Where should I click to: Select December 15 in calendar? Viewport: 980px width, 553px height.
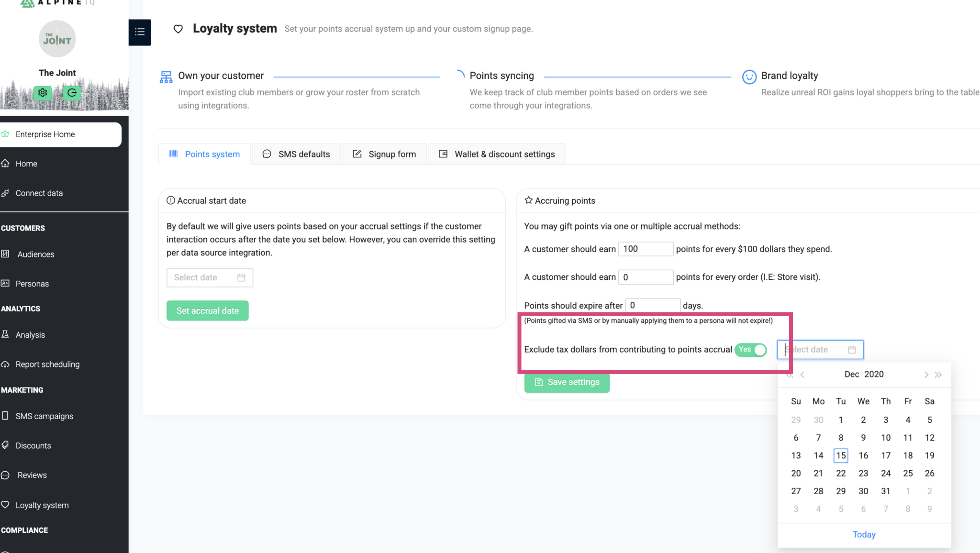tap(841, 455)
